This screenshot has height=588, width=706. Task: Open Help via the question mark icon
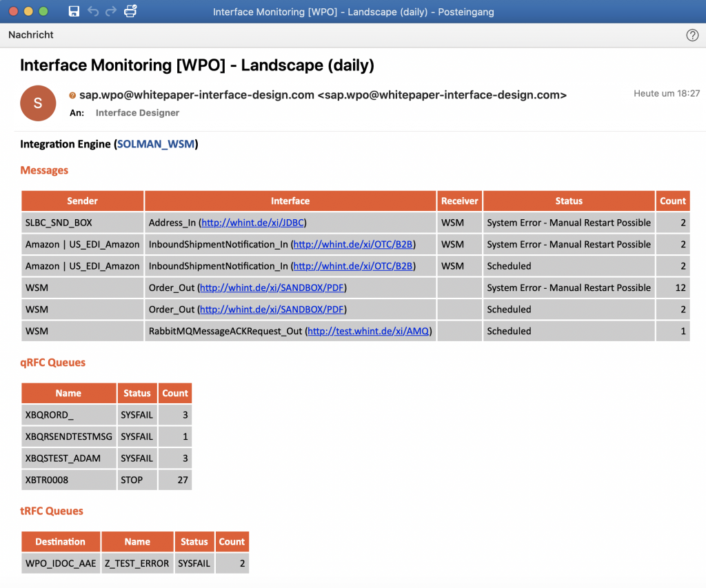coord(692,35)
